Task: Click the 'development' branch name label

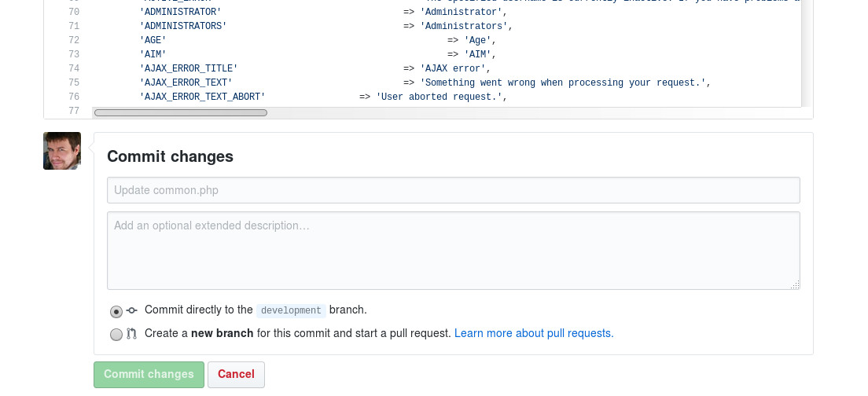Action: 291,310
